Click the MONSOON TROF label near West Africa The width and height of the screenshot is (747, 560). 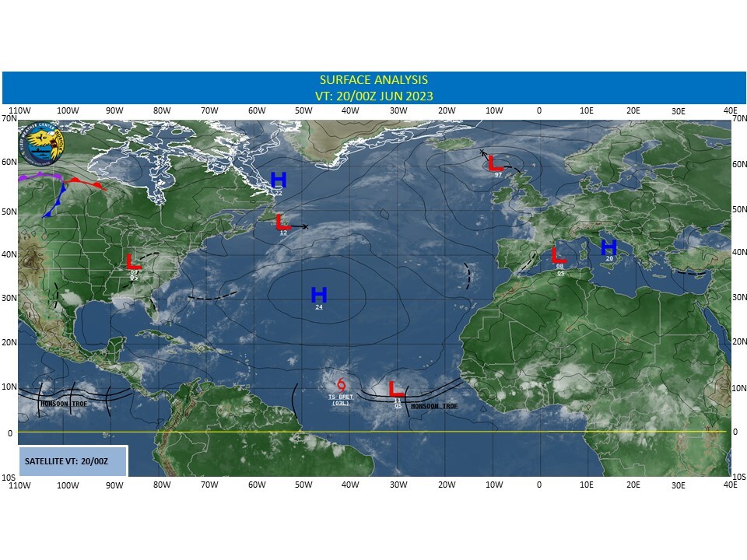433,406
